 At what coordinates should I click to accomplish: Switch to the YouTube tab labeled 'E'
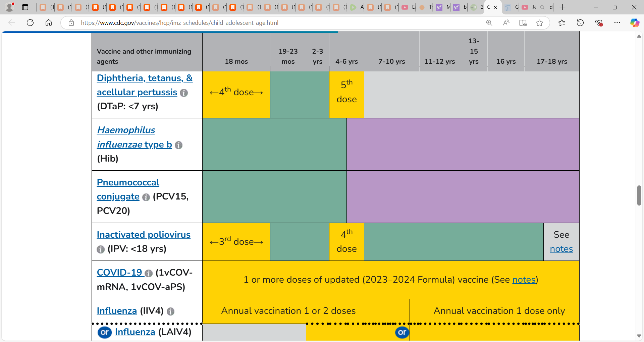[408, 7]
